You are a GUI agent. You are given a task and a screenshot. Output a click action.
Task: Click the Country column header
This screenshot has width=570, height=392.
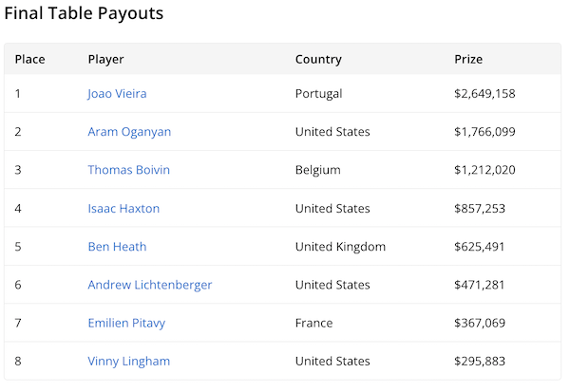318,59
